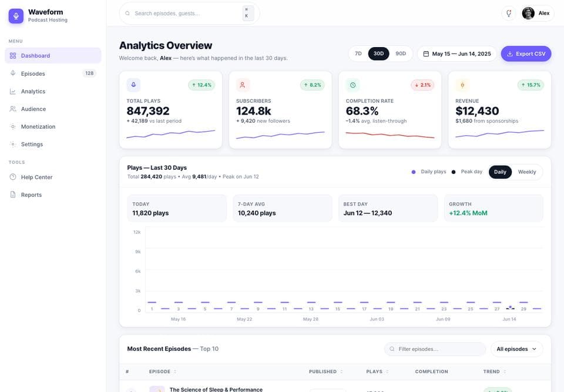Screen dimensions: 564x392
Task: Open Episodes in the sidebar menu
Action: pos(53,73)
